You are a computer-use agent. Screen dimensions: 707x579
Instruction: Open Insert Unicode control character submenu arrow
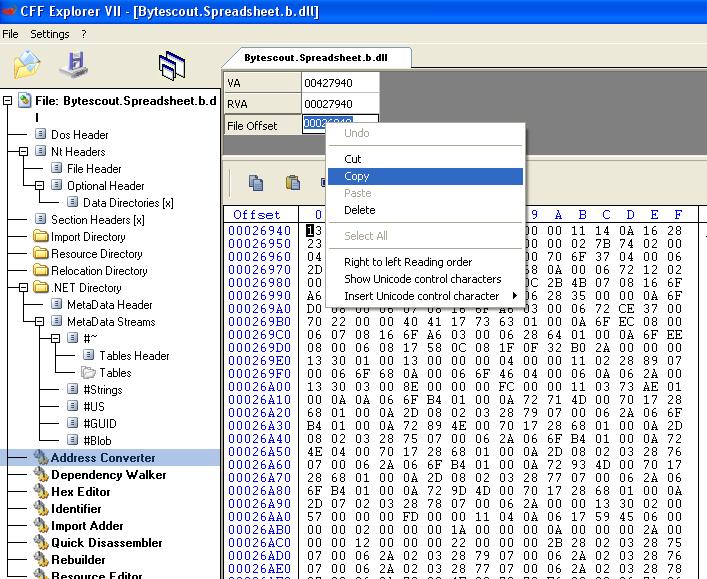pos(515,296)
